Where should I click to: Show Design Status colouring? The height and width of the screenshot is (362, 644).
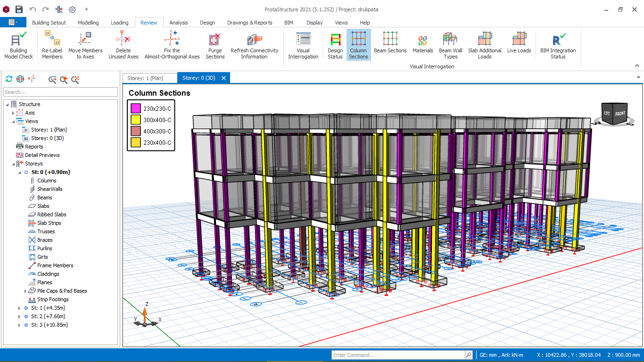click(x=335, y=46)
